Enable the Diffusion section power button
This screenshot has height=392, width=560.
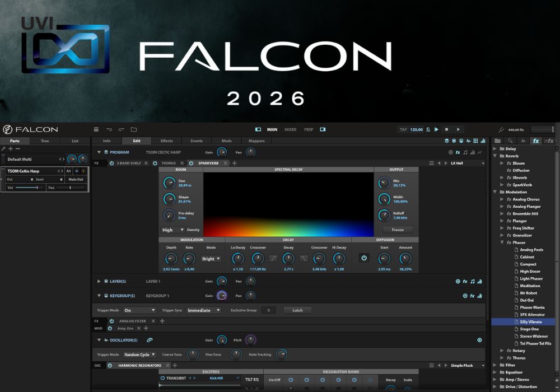[x=364, y=258]
